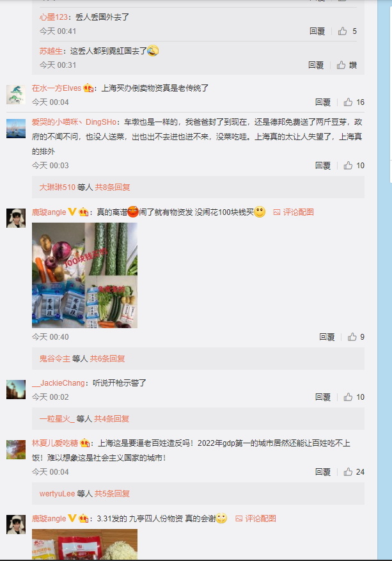Like the vegetable photo comment with 9 likes
The image size is (392, 561).
point(352,336)
